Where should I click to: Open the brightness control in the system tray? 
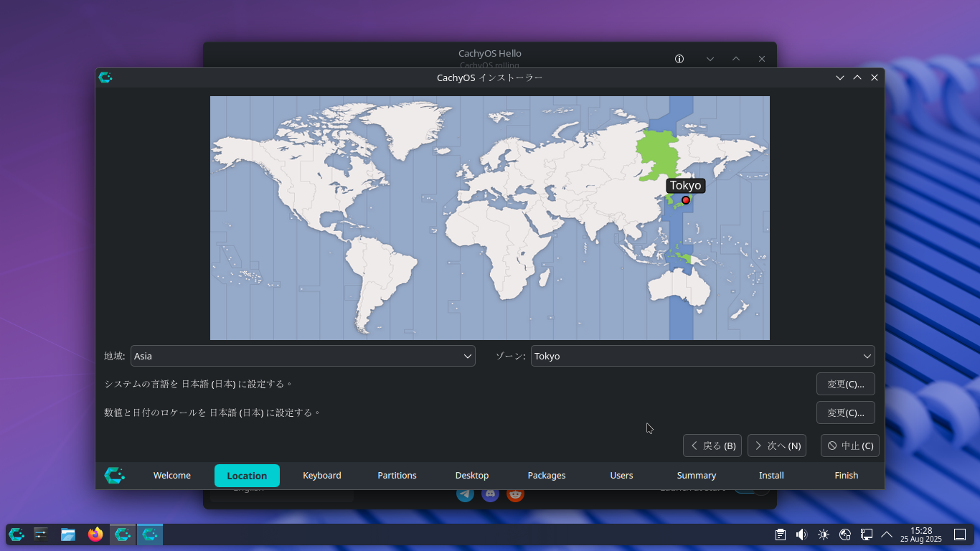tap(824, 534)
